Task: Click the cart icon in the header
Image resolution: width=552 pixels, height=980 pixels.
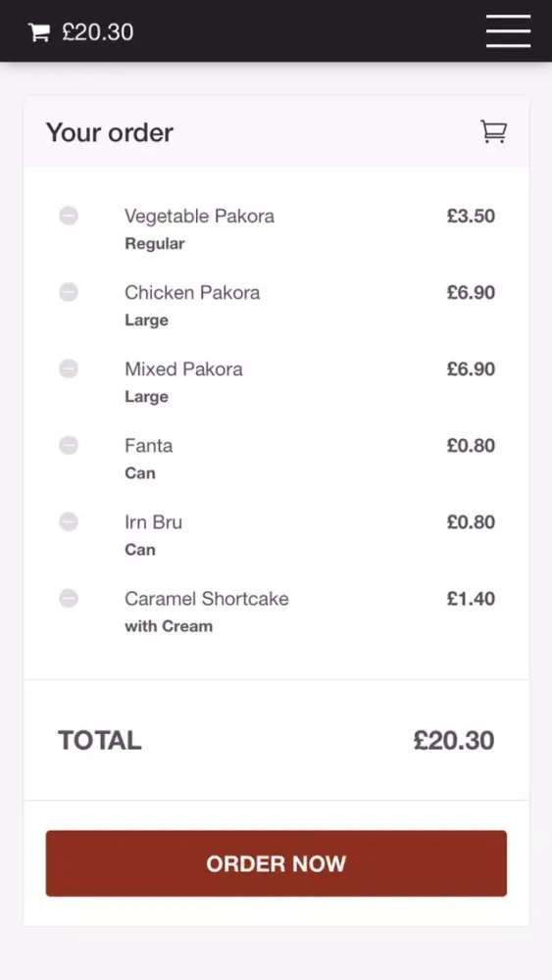Action: 39,32
